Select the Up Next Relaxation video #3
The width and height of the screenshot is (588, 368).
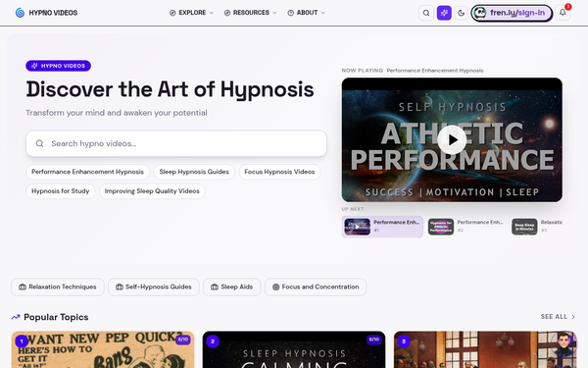click(536, 227)
